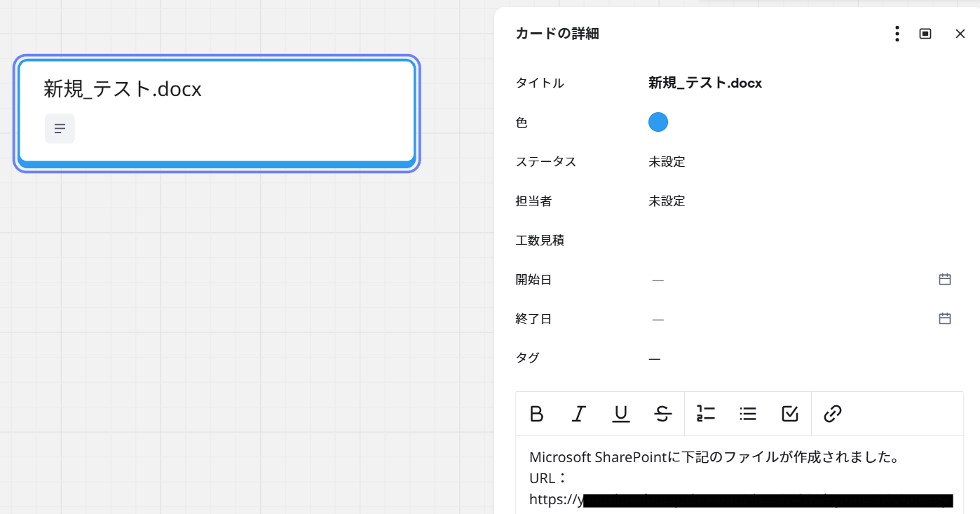Click the 開始日 label
Screen dimensions: 980x514
[533, 280]
